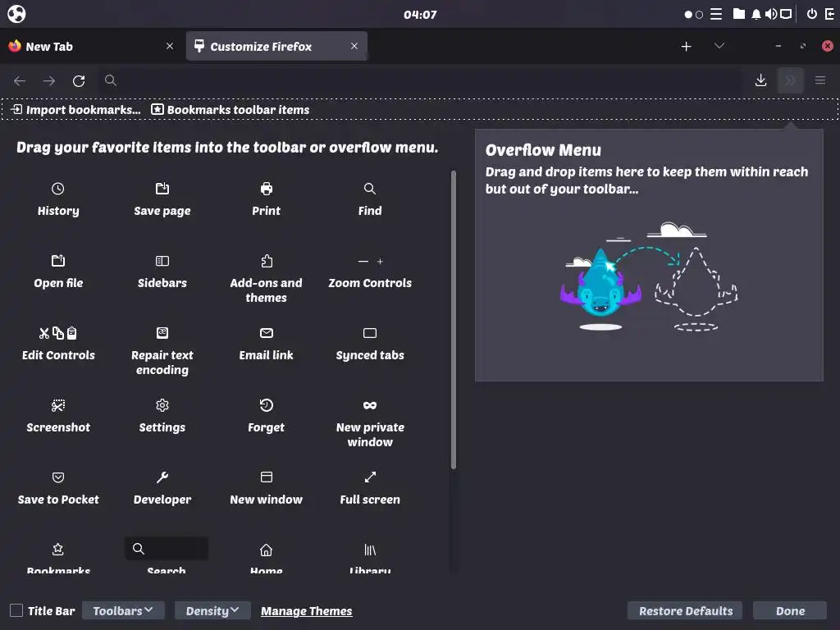Select the Print printer icon

tap(267, 189)
